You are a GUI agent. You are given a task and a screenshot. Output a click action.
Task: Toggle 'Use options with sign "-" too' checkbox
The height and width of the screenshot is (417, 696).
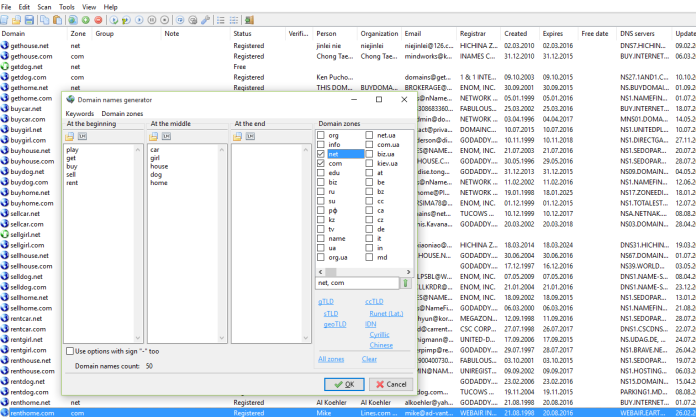70,351
